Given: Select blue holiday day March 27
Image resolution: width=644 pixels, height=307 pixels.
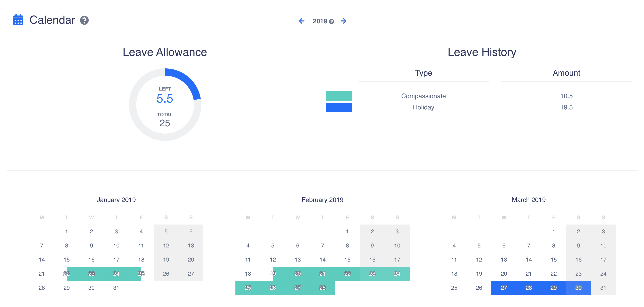Looking at the screenshot, I should (504, 288).
